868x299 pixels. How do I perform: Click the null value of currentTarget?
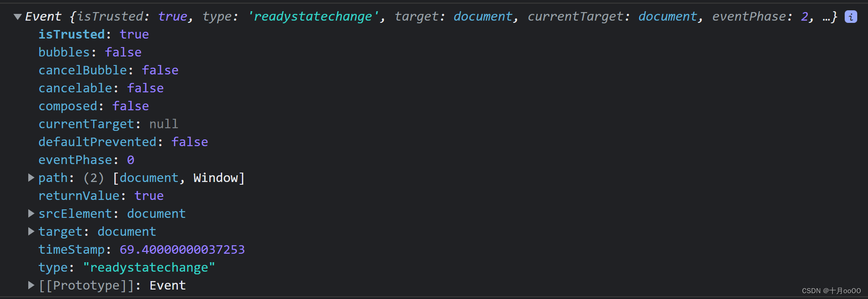164,124
